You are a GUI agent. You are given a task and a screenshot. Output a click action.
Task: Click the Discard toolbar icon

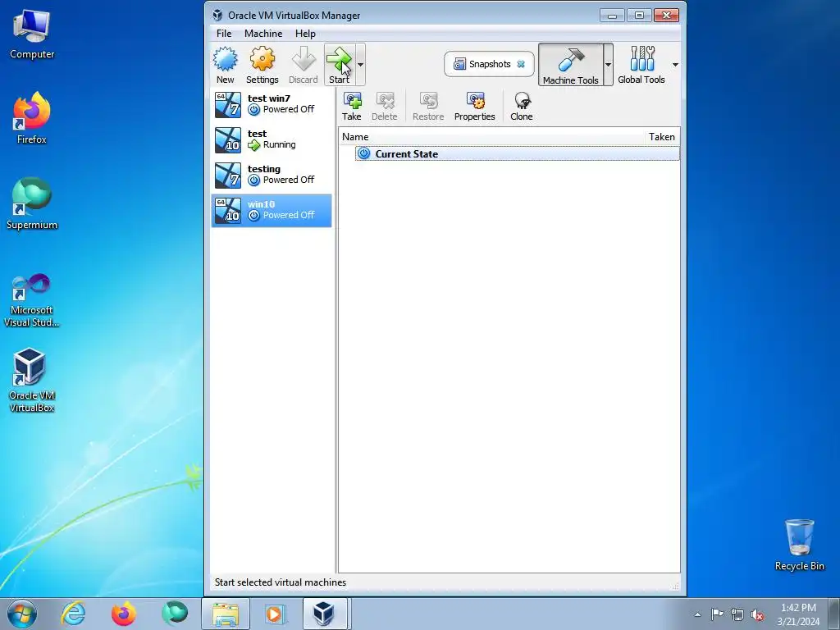click(x=304, y=65)
